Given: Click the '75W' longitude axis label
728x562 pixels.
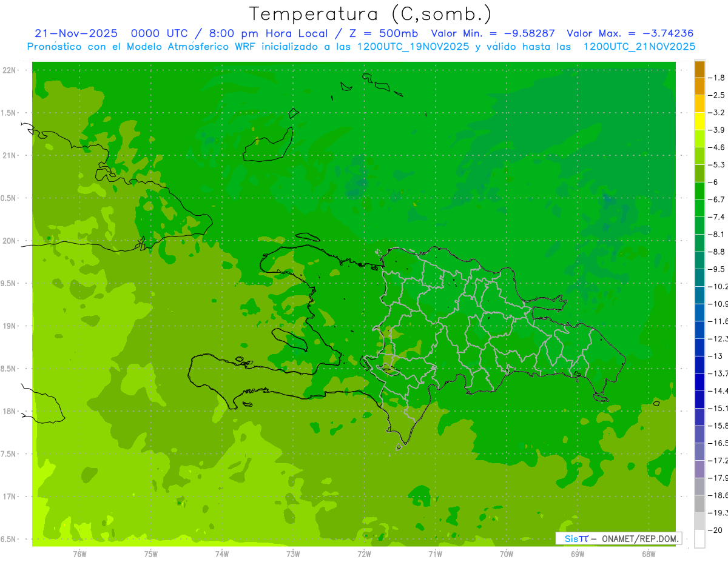Looking at the screenshot, I should [151, 554].
